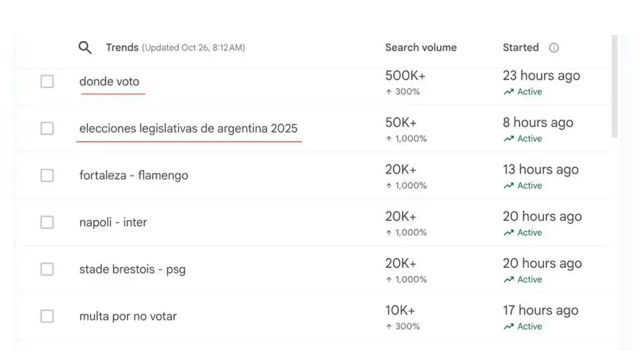Check the box for donde voto
The height and width of the screenshot is (351, 644).
(47, 82)
